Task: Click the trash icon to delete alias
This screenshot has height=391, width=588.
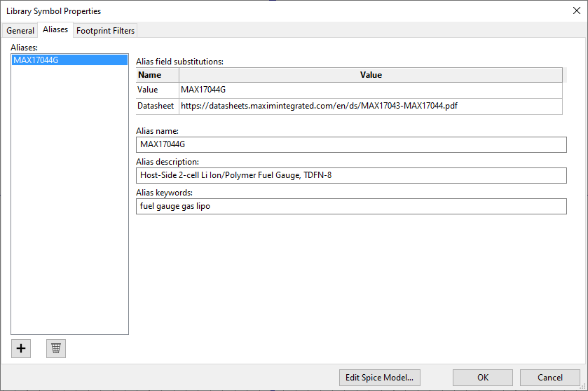Action: point(56,348)
